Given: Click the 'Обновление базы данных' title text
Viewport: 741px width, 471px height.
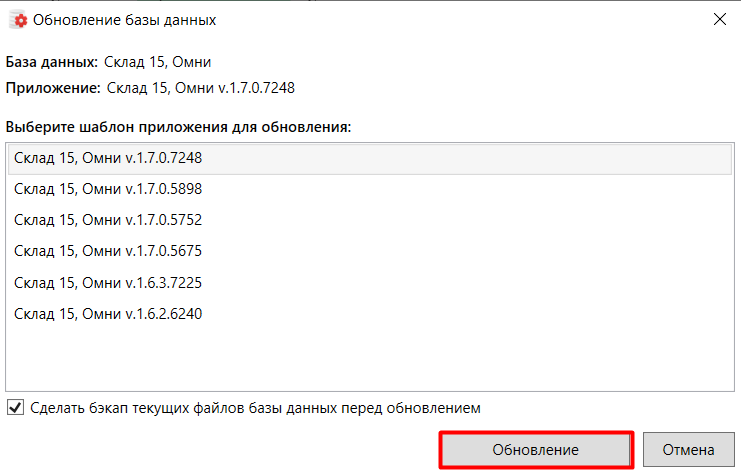Looking at the screenshot, I should [x=124, y=20].
